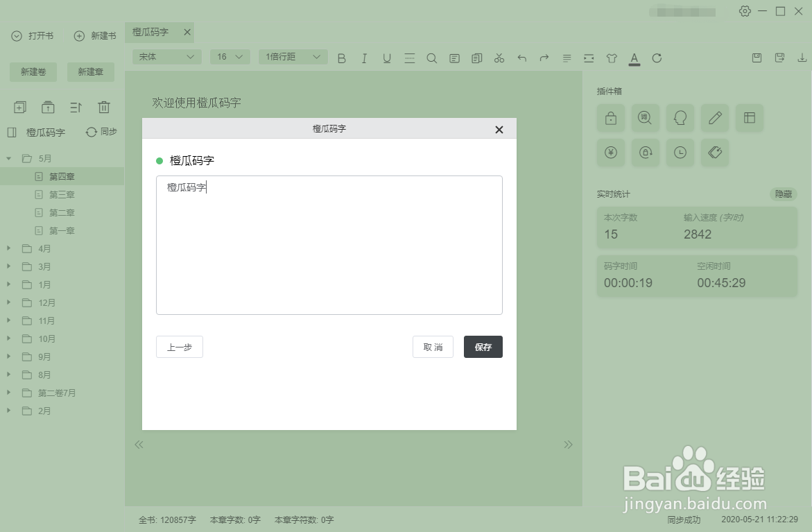Toggle underline formatting in the toolbar
The image size is (812, 532).
click(x=387, y=58)
